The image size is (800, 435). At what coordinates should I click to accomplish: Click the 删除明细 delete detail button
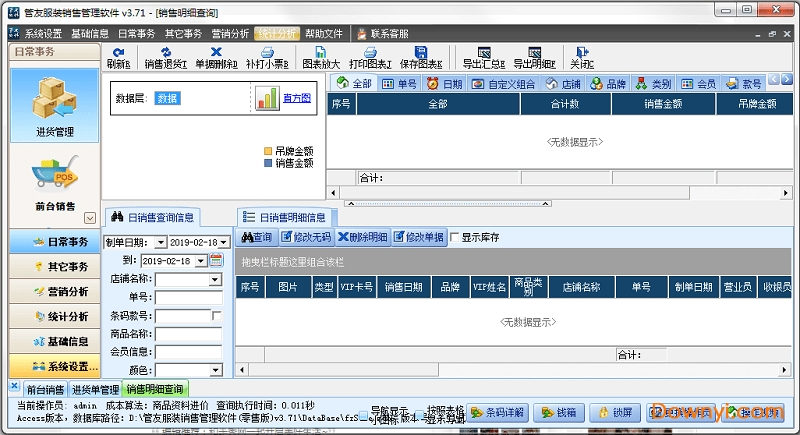coord(364,238)
